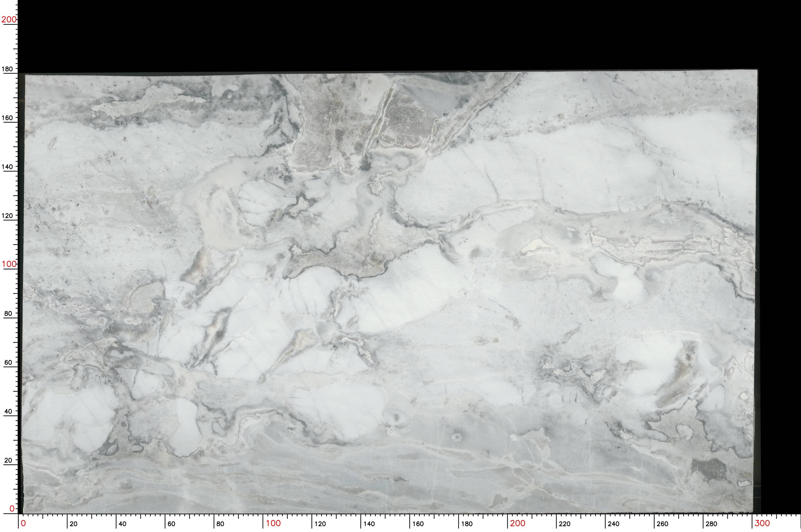The image size is (801, 532).
Task: Click the red 0 on horizontal ruler
Action: pyautogui.click(x=23, y=523)
